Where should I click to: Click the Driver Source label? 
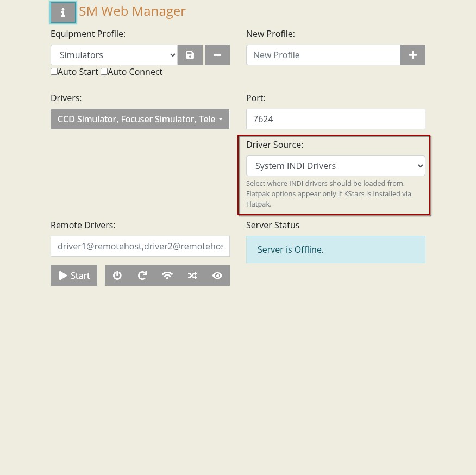[x=275, y=145]
